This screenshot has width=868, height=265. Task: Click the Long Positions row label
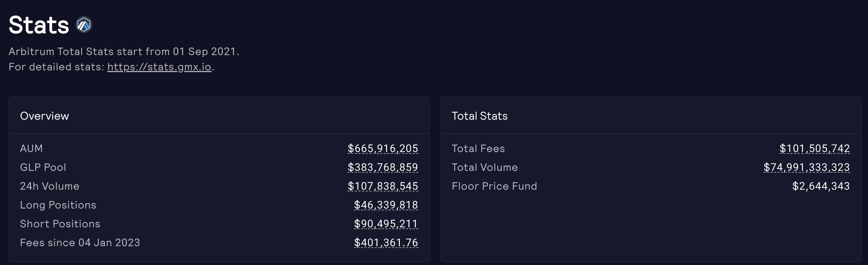pos(58,205)
